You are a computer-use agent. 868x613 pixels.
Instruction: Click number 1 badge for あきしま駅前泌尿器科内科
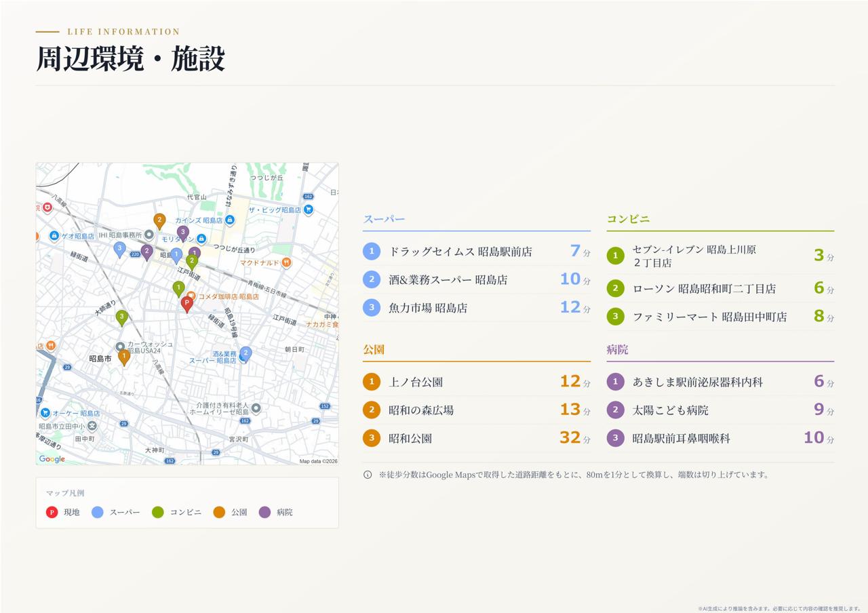coord(615,382)
